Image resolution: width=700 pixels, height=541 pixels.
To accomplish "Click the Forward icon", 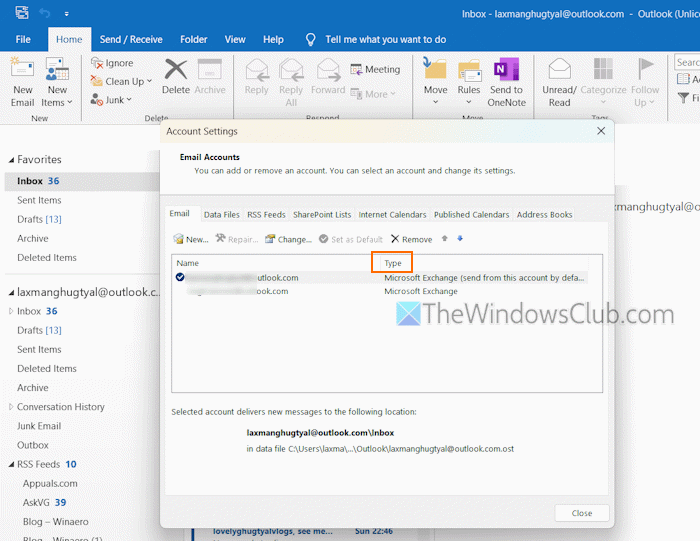I will [328, 70].
